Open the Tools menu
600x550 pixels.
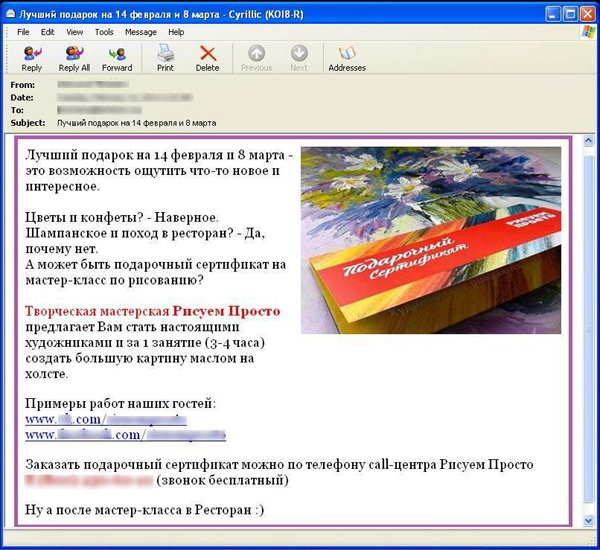104,32
